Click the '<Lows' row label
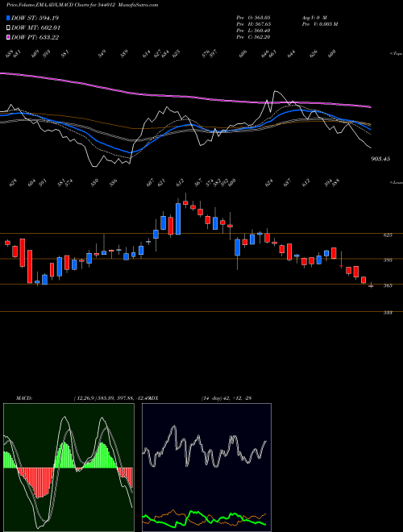Image resolution: width=403 pixels, height=532 pixels. pyautogui.click(x=396, y=182)
